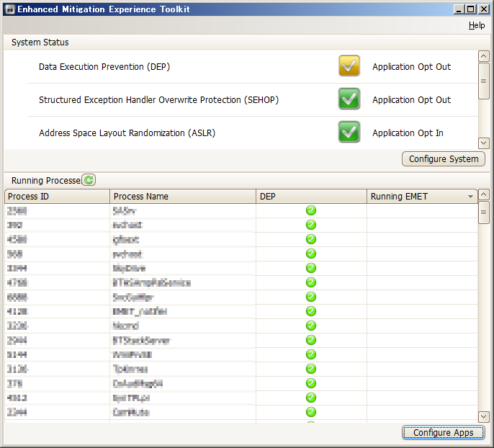Click the yellow DEP status check icon
The width and height of the screenshot is (494, 448).
[x=349, y=66]
